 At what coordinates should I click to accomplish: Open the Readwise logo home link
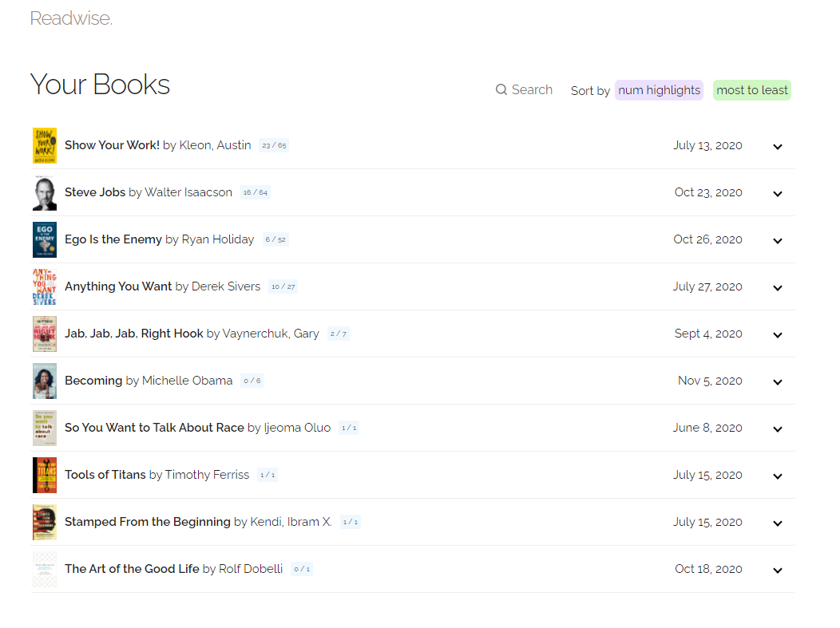(x=71, y=18)
